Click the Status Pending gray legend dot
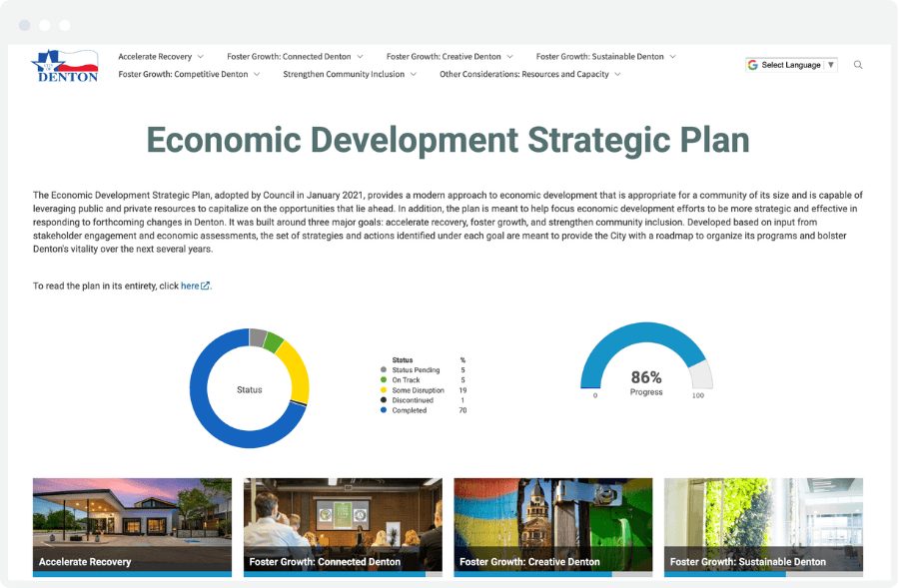This screenshot has width=899, height=588. point(383,367)
